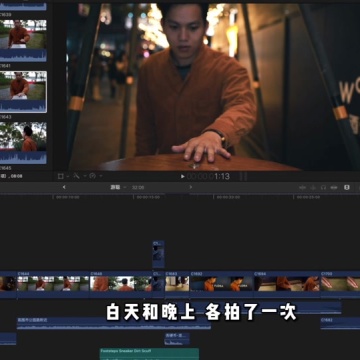Select the C1648 clip in the timeline

pos(121,284)
